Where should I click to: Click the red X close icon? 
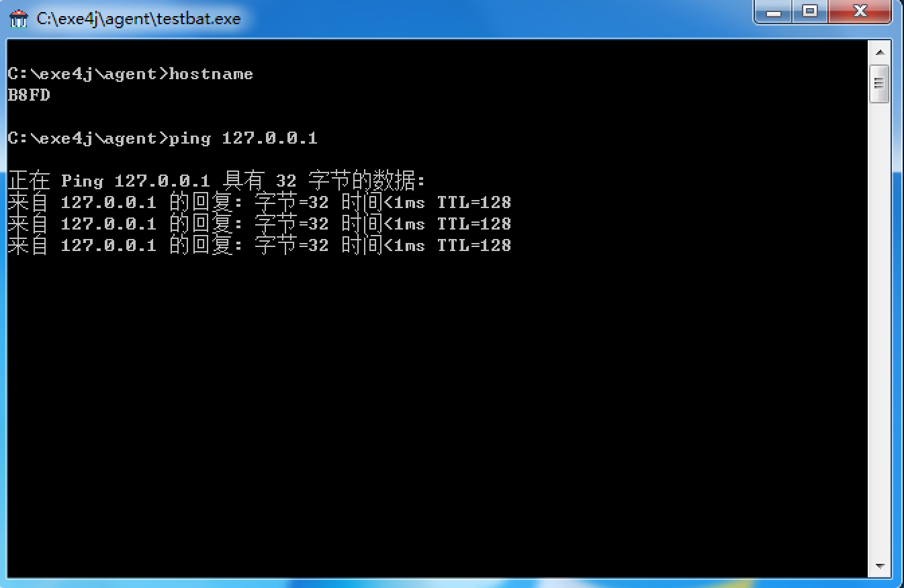(x=860, y=11)
